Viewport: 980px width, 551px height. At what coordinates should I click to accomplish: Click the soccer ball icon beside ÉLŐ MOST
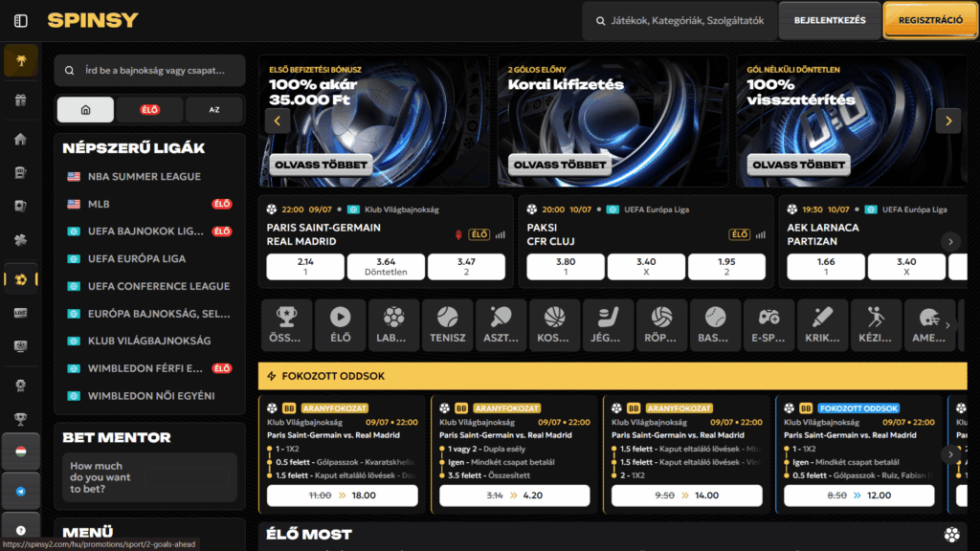[952, 534]
